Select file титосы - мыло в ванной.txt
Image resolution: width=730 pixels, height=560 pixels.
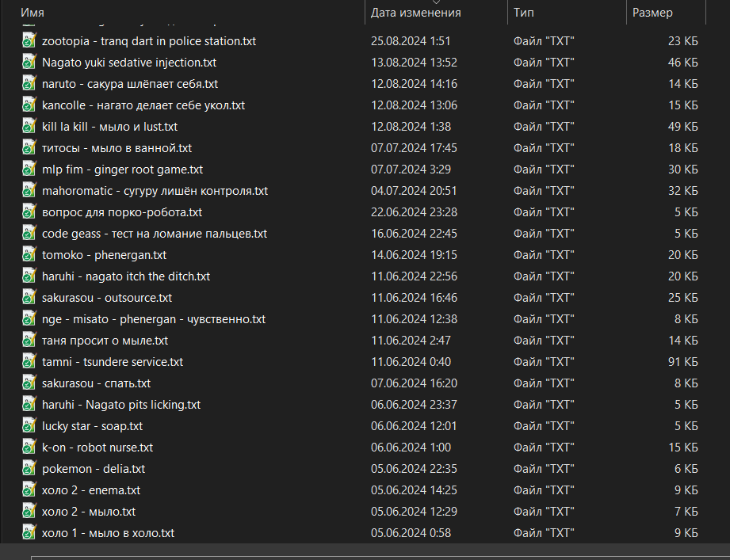(x=117, y=148)
